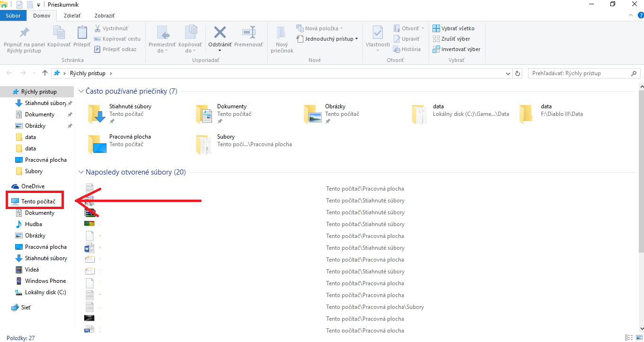644x342 pixels.
Task: Select the data folder on Lokálny disk (C:)
Action: 461,114
